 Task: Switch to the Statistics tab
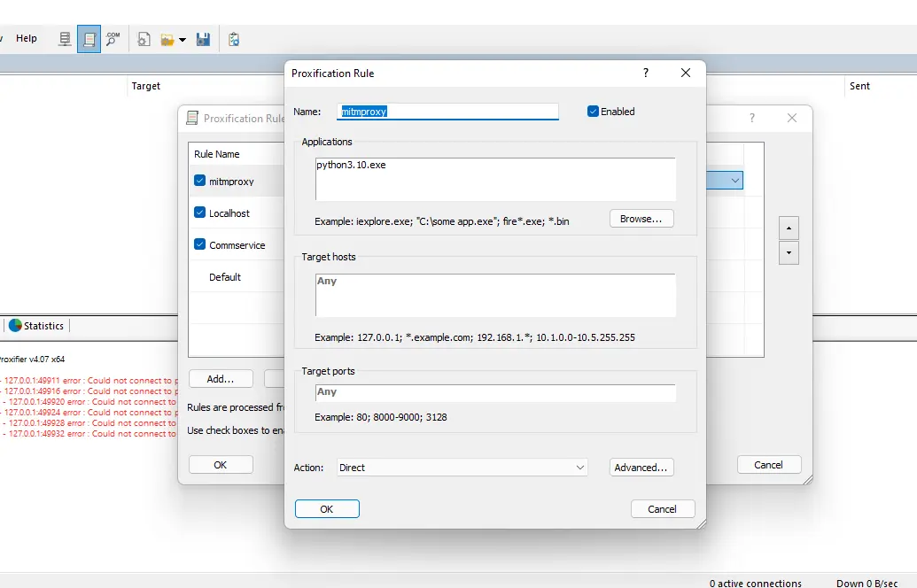click(37, 326)
